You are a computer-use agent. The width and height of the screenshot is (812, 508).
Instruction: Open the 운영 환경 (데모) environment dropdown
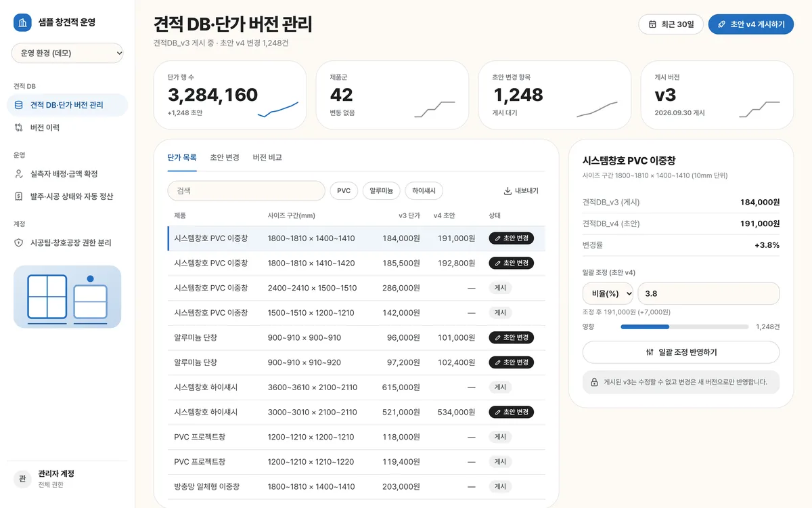[68, 53]
